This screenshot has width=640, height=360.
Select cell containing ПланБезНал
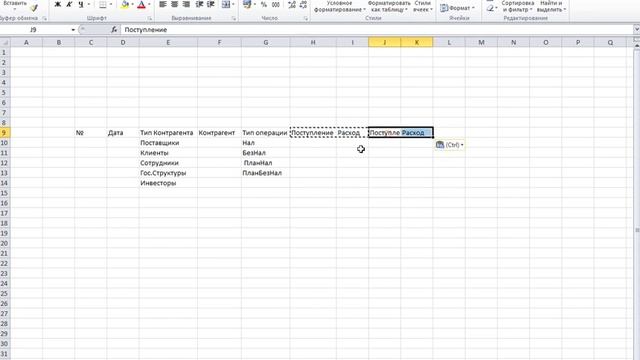(265, 173)
